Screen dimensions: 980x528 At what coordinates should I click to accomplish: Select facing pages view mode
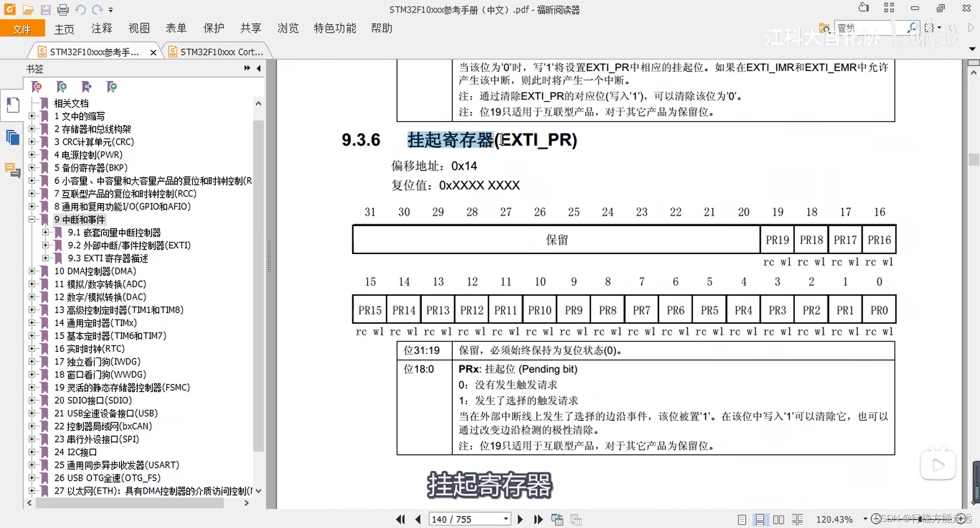pyautogui.click(x=779, y=520)
